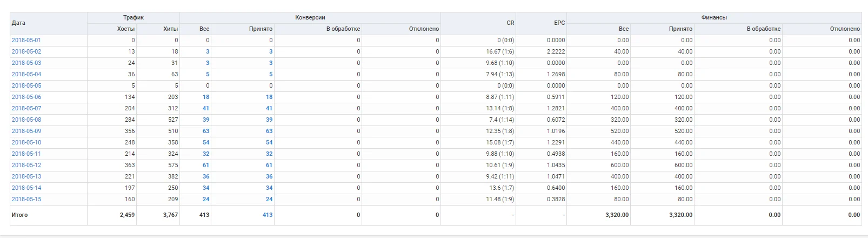The width and height of the screenshot is (868, 238).
Task: Select EPC value 1.2821
Action: 556,108
